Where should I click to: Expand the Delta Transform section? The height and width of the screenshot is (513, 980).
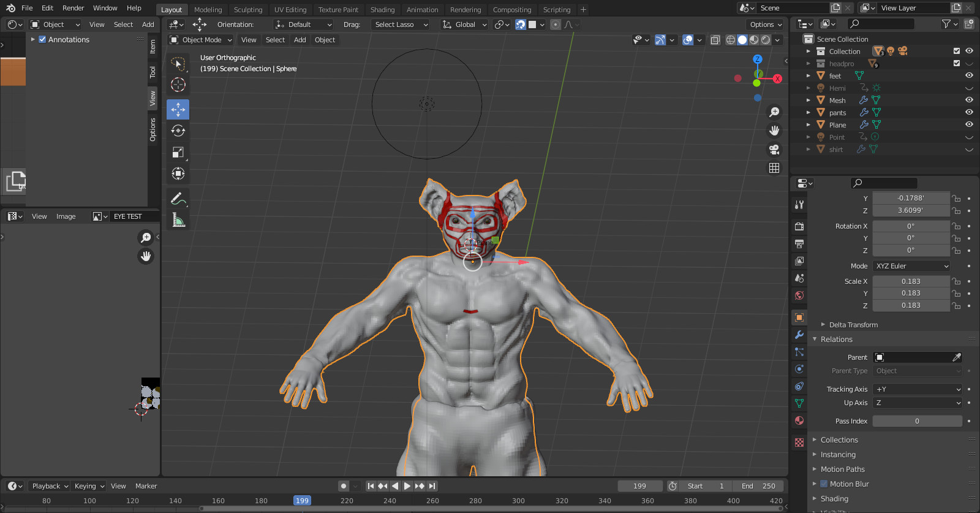[x=853, y=325]
